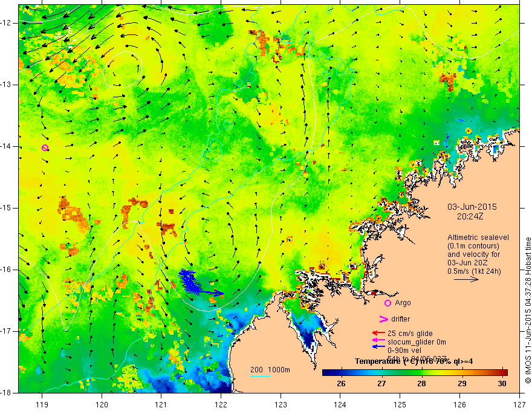Image resolution: width=532 pixels, height=411 pixels.
Task: Click the longitude axis label 126
Action: click(x=459, y=404)
